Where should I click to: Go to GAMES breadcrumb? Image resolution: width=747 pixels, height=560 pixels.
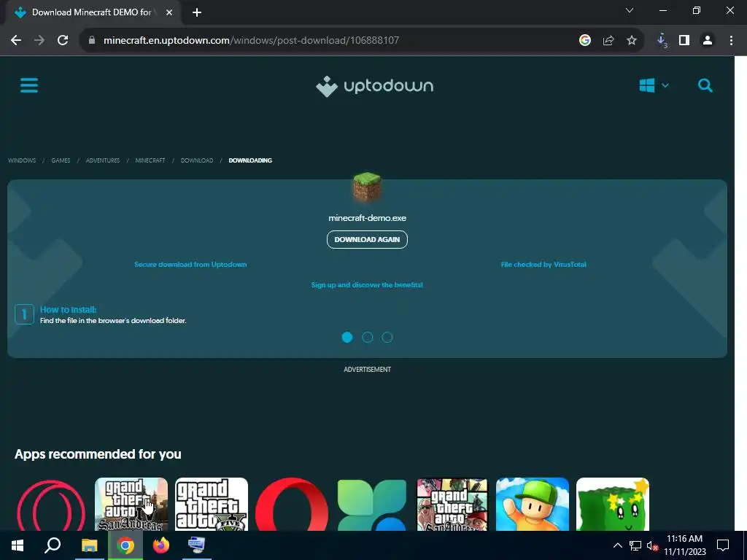click(61, 160)
